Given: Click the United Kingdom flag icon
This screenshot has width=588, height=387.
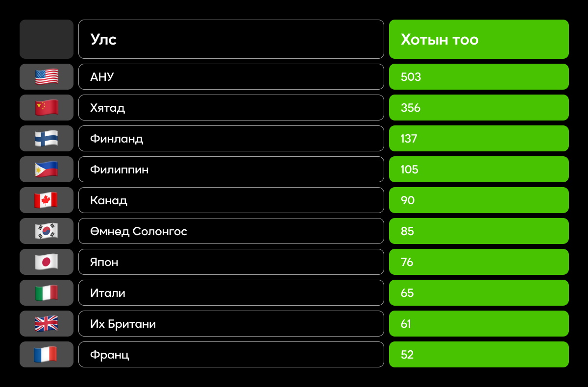Looking at the screenshot, I should [47, 323].
